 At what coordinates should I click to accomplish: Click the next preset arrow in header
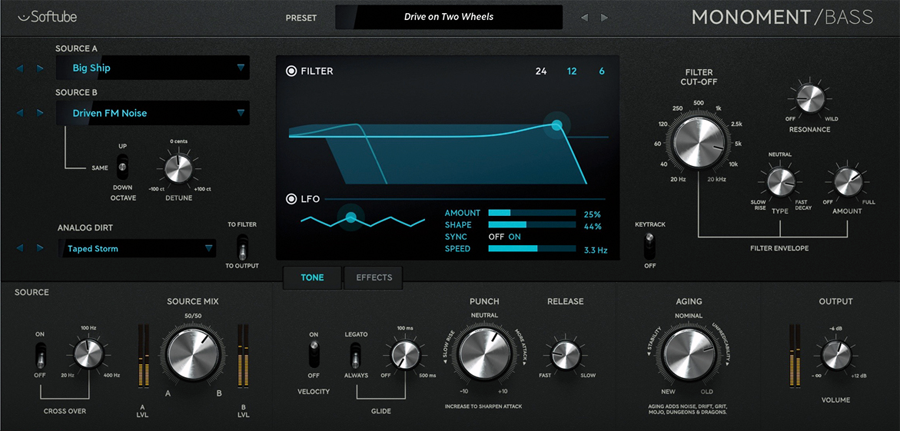point(604,18)
